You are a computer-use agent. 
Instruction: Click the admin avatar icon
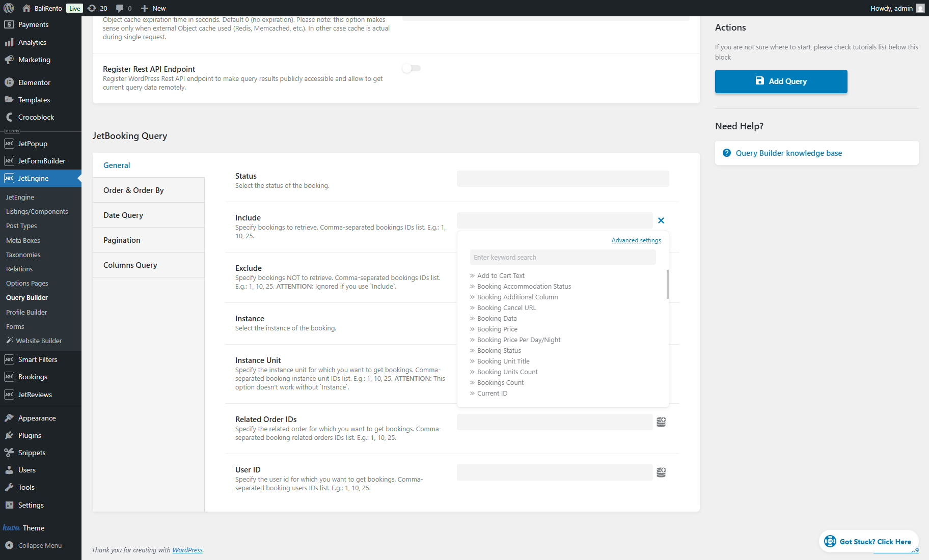tap(920, 8)
